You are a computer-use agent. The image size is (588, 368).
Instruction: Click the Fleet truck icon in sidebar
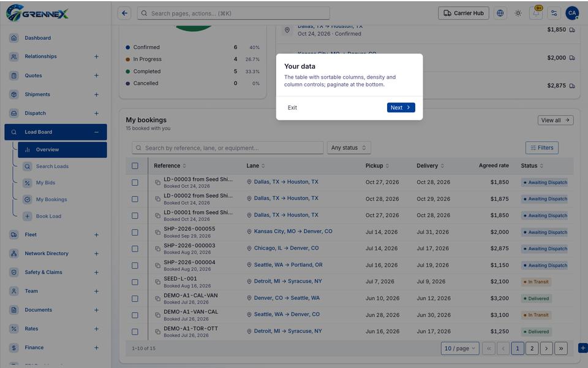point(14,235)
